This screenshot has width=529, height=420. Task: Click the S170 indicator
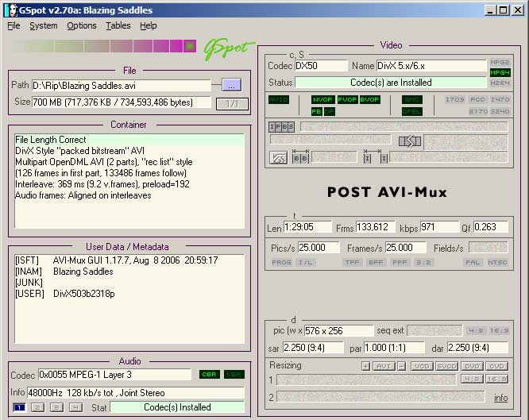tap(478, 111)
